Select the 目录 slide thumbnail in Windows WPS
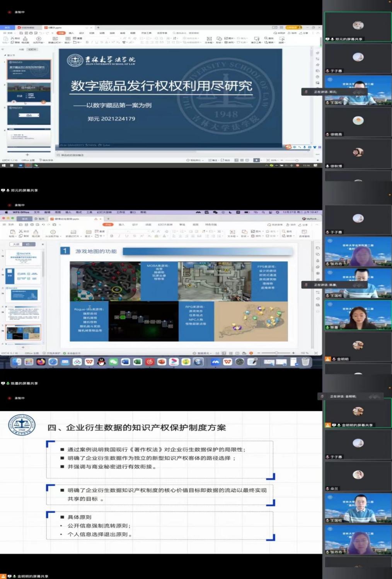The height and width of the screenshot is (579, 392). pyautogui.click(x=29, y=93)
